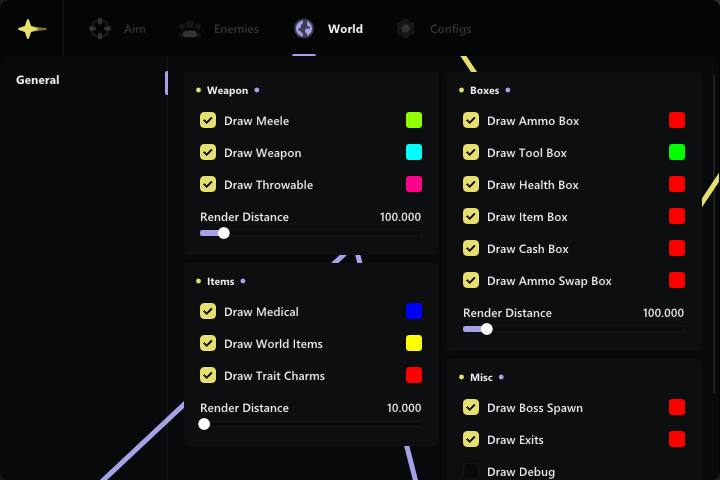Image resolution: width=720 pixels, height=480 pixels.
Task: Open the green Draw Meele color swatch
Action: coord(414,121)
